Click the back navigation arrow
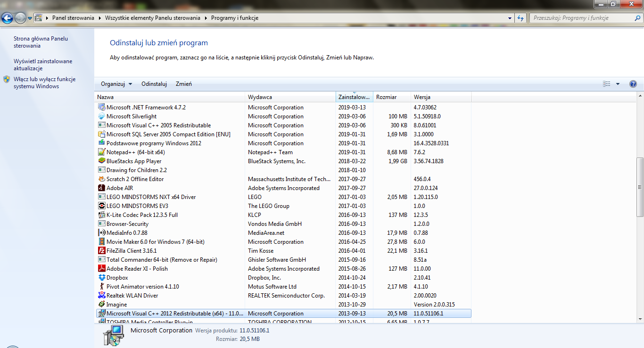Image resolution: width=644 pixels, height=348 pixels. (8, 18)
